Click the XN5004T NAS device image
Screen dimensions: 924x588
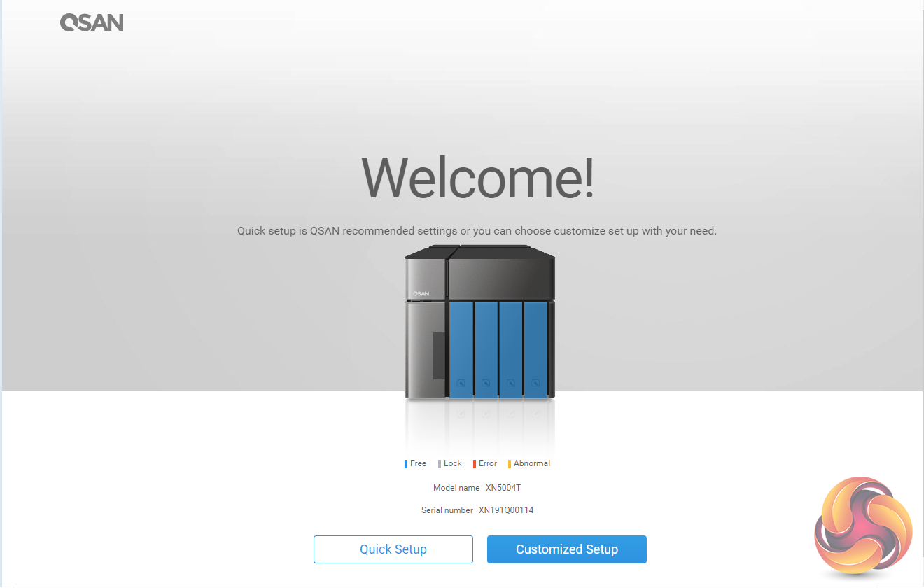[480, 323]
